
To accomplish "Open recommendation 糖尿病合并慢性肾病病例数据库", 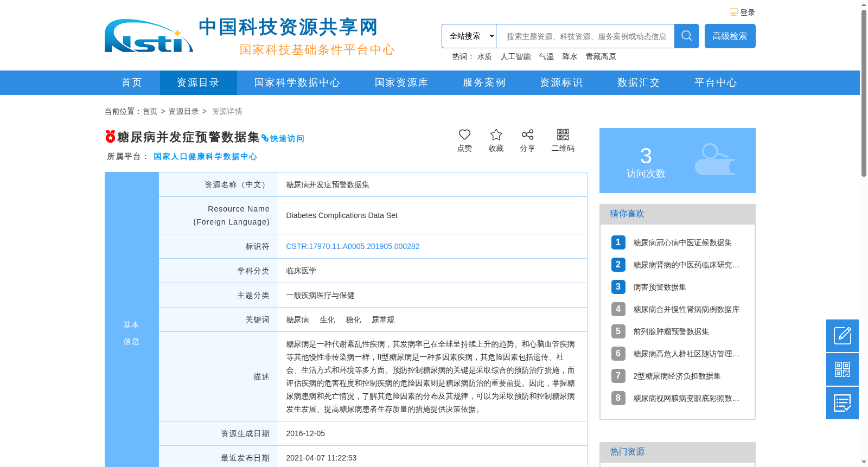I will [686, 309].
